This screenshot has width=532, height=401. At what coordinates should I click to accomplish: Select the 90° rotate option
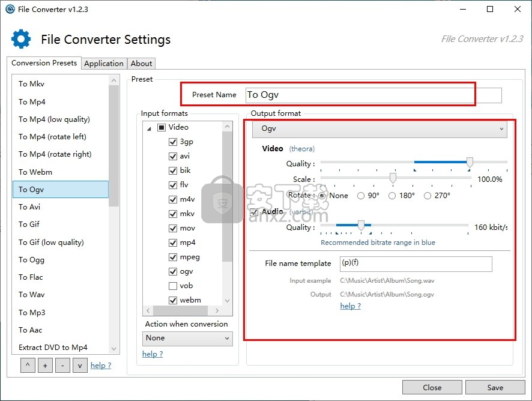pos(361,196)
